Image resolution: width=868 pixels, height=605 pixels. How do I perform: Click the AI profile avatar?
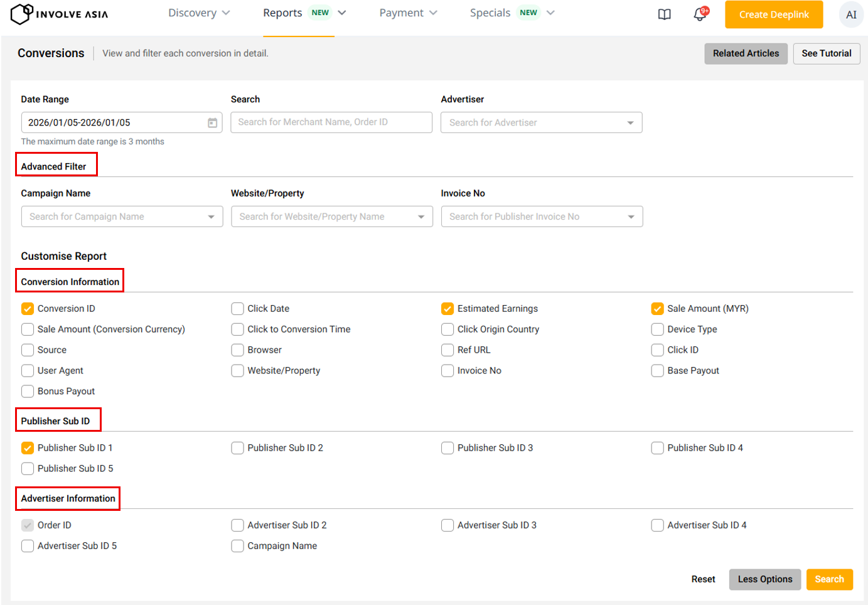point(850,14)
